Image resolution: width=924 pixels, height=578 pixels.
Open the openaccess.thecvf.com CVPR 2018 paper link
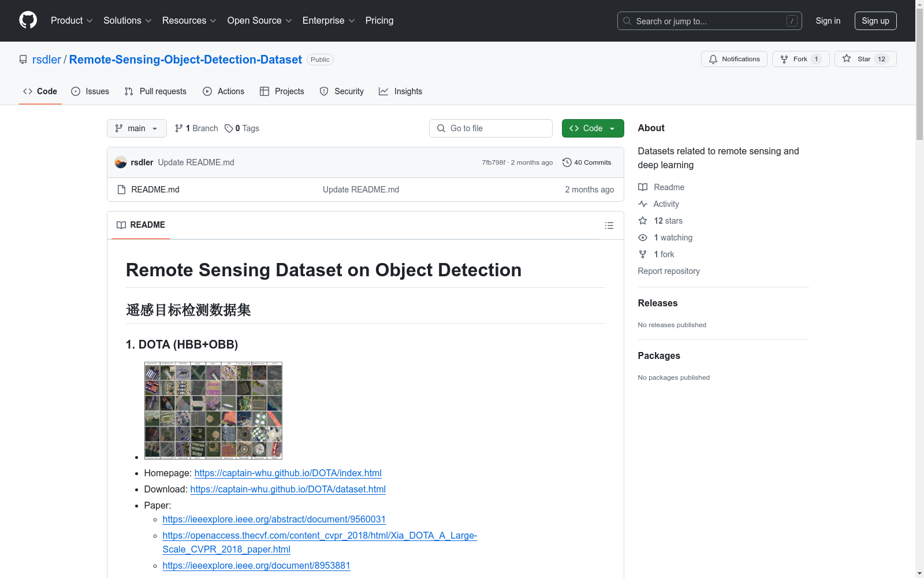[320, 542]
